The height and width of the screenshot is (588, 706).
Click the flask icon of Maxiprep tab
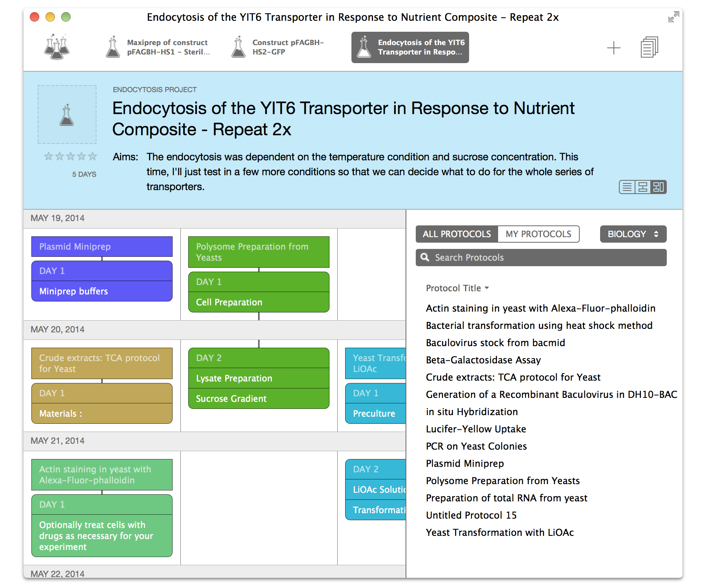point(113,47)
